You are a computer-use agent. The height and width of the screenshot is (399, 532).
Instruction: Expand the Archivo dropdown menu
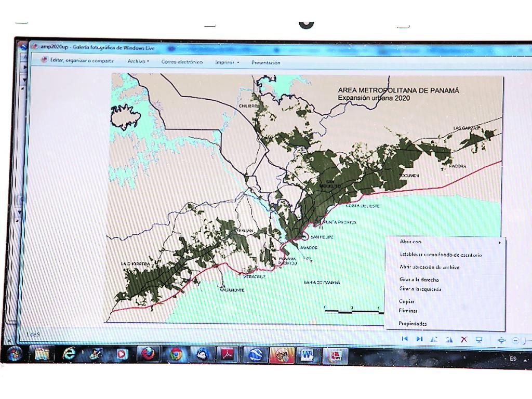(138, 61)
